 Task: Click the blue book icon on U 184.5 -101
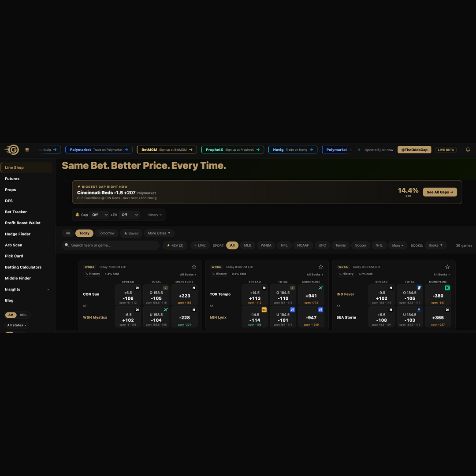292,310
